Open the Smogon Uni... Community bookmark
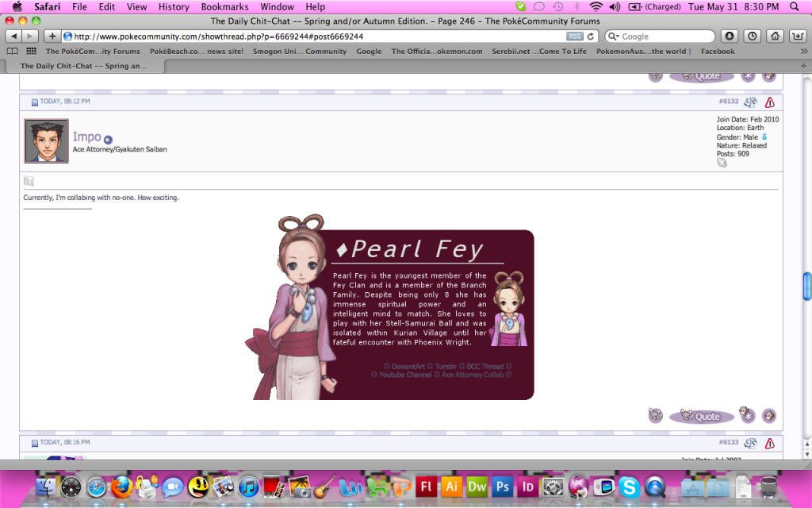Image resolution: width=812 pixels, height=508 pixels. (300, 52)
